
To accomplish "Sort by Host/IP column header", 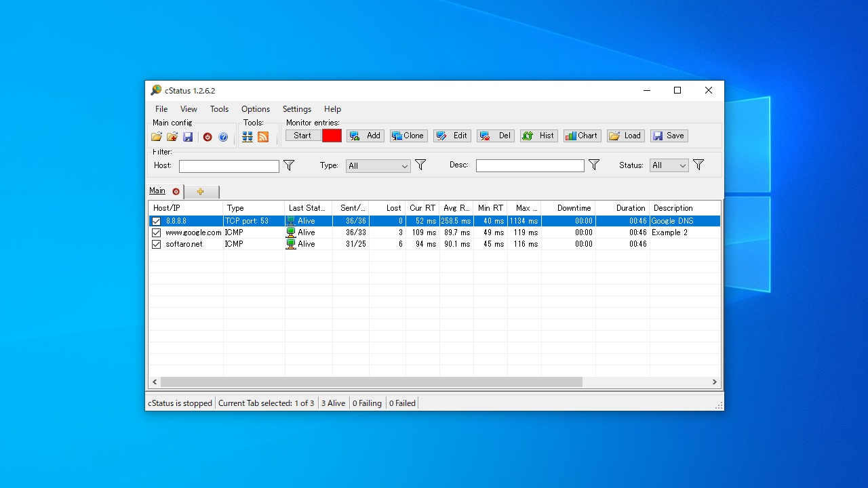I will [186, 208].
